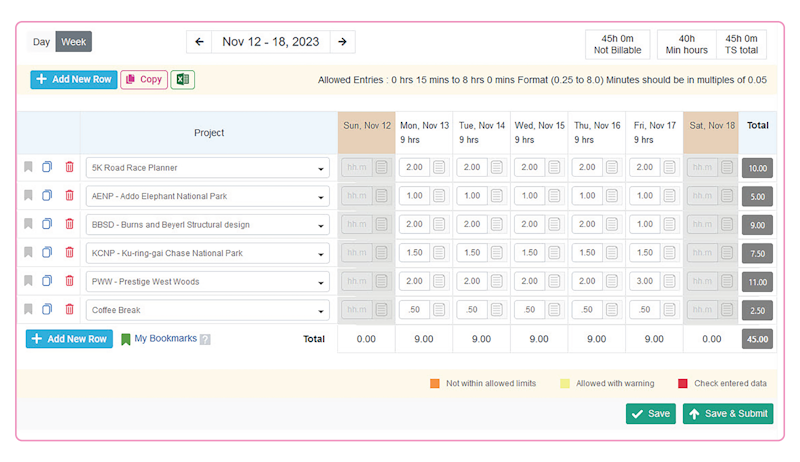Click the Fri, Nov 17 column header
The width and height of the screenshot is (800, 462).
pos(655,133)
